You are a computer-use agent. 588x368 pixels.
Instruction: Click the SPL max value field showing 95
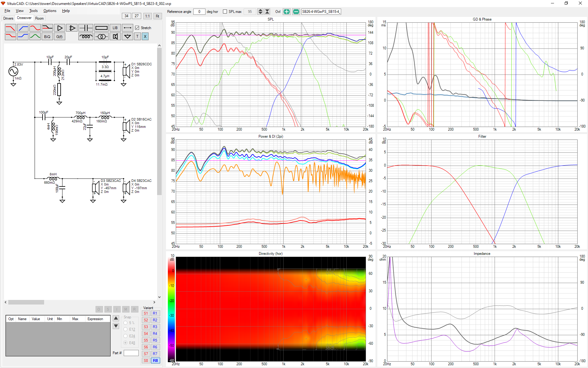[x=250, y=12]
